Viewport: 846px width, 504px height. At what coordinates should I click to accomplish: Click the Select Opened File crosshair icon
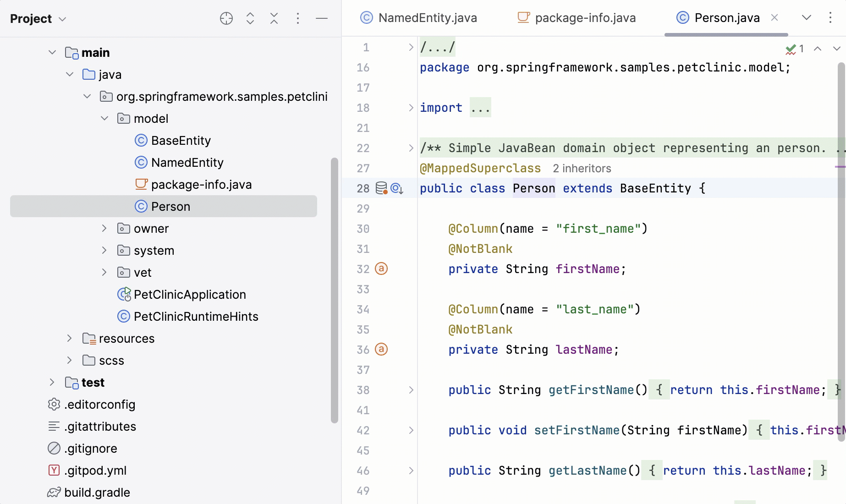[226, 18]
